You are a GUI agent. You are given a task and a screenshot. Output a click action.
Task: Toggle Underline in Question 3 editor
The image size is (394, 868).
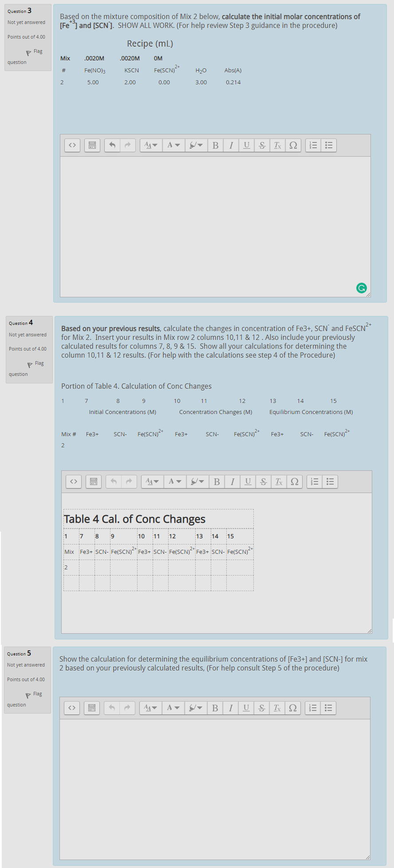pos(247,145)
